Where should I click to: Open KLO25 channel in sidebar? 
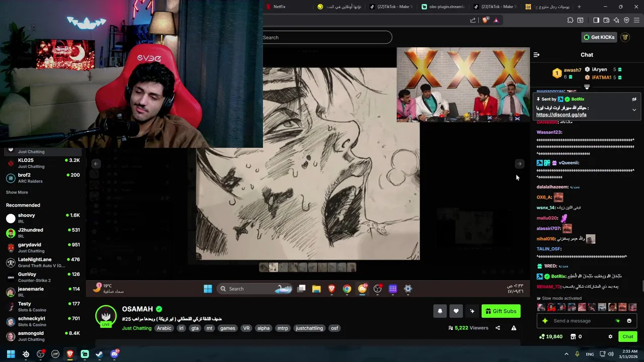point(43,163)
